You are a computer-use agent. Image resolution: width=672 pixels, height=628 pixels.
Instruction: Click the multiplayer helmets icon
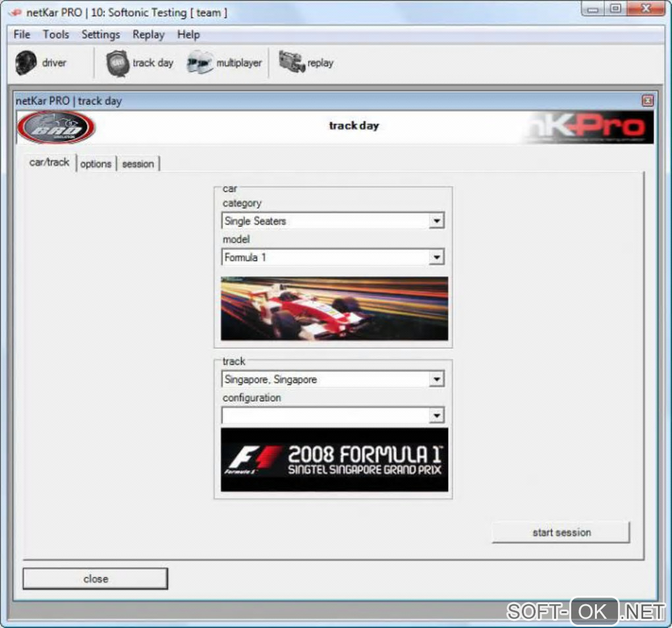tap(200, 63)
